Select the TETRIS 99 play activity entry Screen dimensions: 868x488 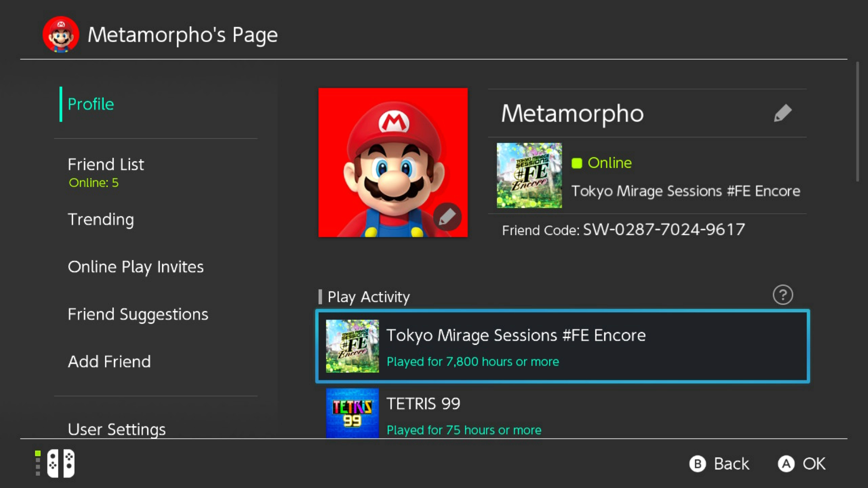[562, 413]
